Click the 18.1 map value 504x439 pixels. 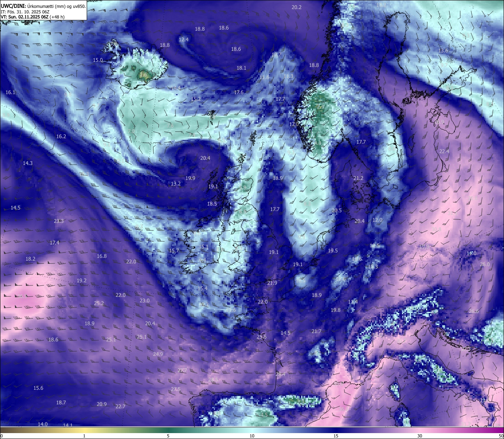coord(241,68)
